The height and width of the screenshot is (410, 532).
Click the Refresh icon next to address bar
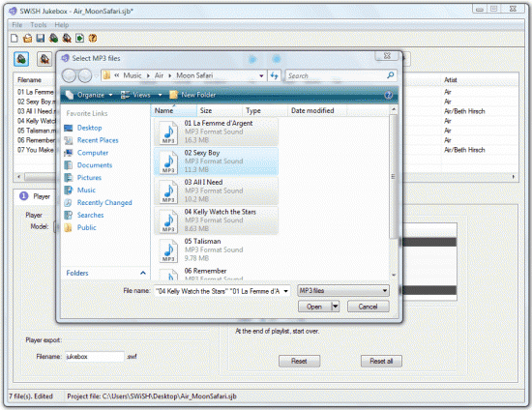click(274, 75)
